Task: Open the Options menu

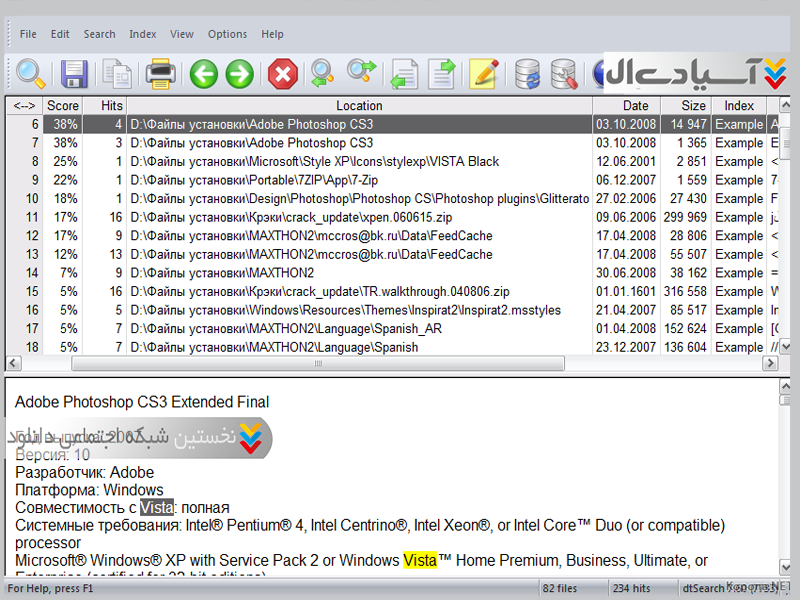Action: 227,34
